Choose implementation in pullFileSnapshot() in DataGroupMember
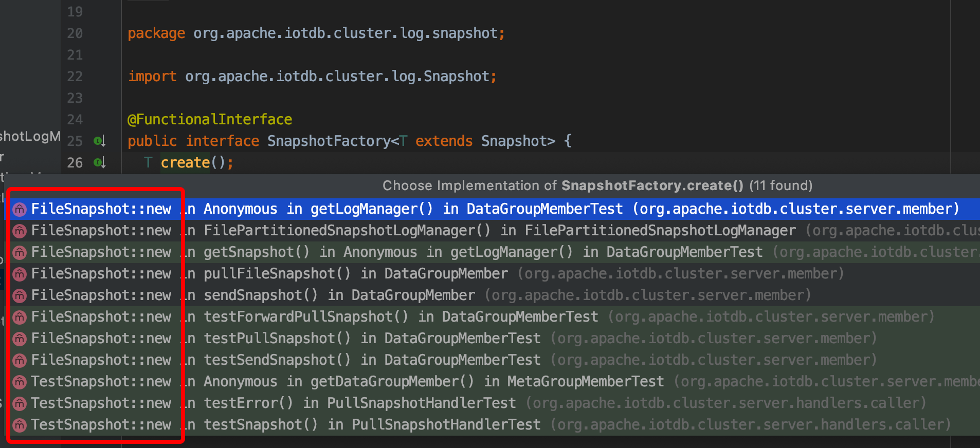The image size is (980, 448). pos(492,273)
